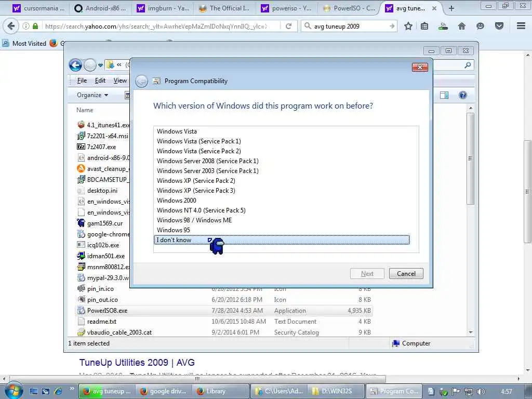Expand the Organize dropdown
The height and width of the screenshot is (399, 532).
92,95
